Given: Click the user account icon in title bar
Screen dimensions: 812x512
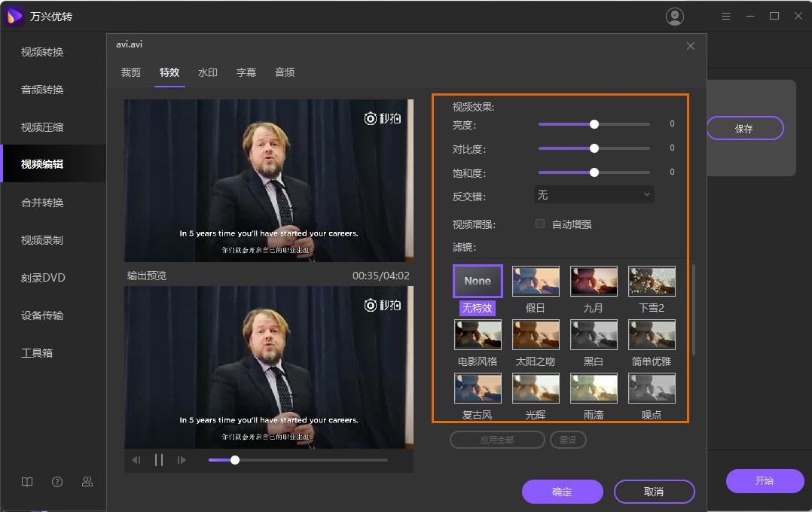Looking at the screenshot, I should 675,16.
